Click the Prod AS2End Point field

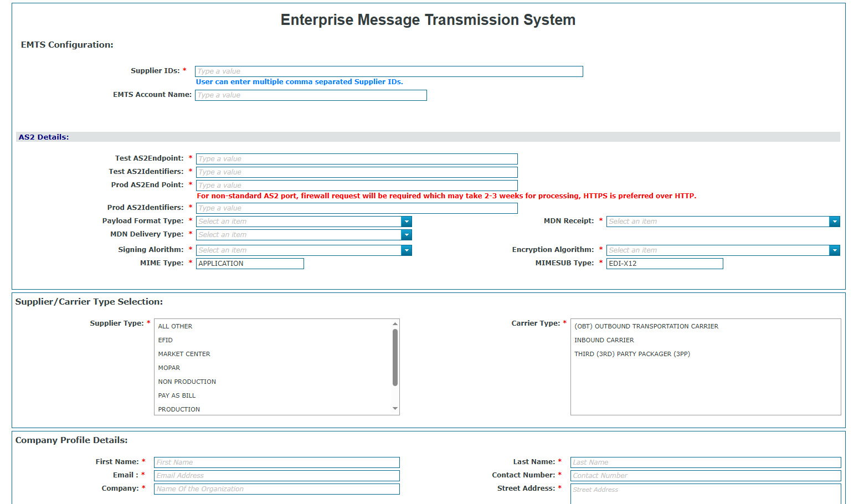click(356, 185)
